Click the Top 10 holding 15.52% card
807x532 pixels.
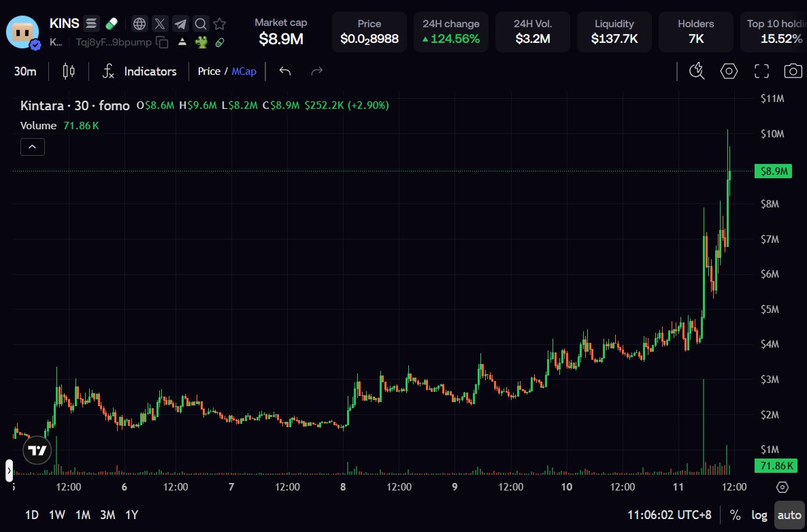coord(774,32)
